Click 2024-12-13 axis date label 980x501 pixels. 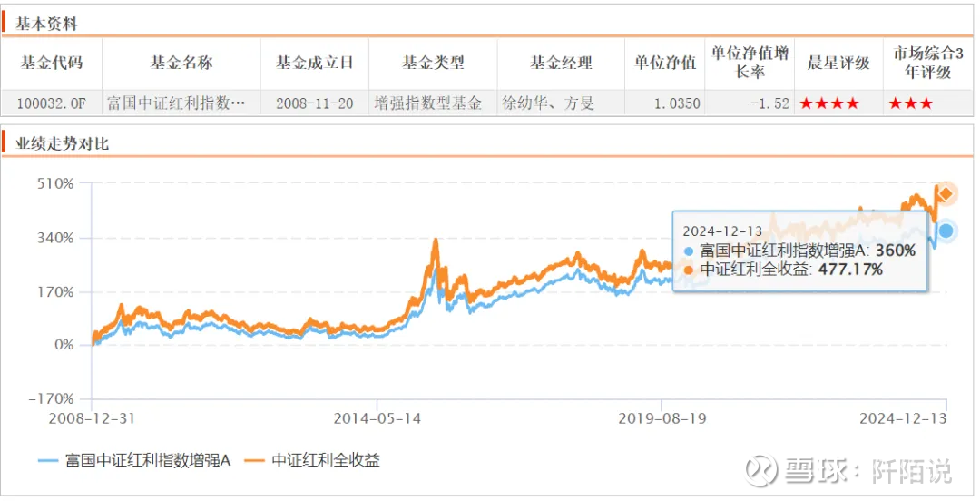coord(903,418)
